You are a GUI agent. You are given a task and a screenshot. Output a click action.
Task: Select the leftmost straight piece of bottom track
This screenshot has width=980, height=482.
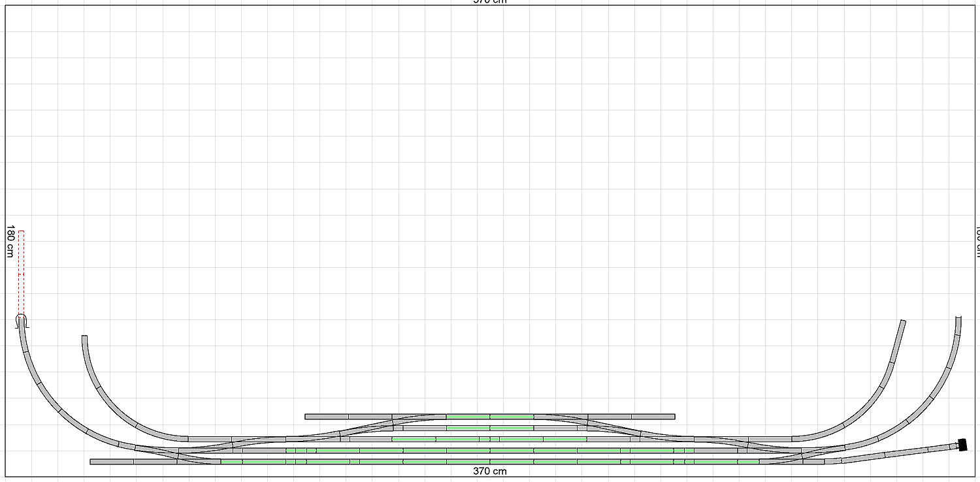point(112,462)
